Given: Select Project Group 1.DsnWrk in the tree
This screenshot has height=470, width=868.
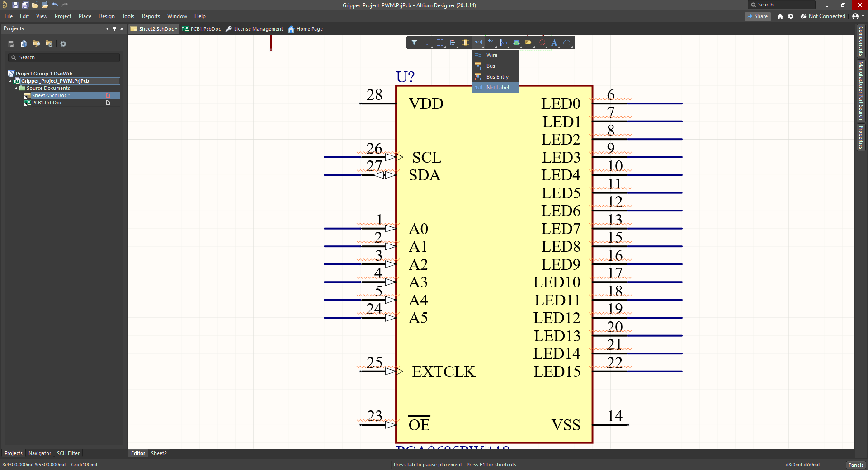Looking at the screenshot, I should pyautogui.click(x=44, y=74).
